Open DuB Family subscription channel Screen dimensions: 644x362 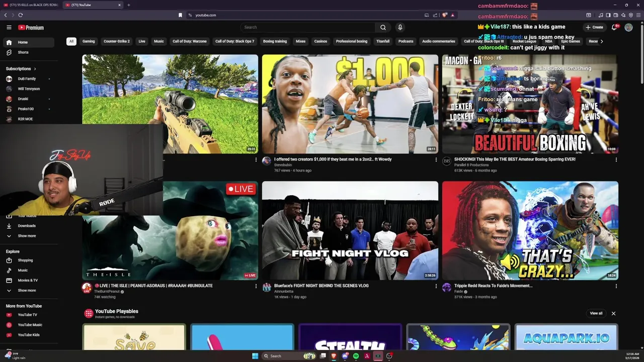pyautogui.click(x=29, y=79)
